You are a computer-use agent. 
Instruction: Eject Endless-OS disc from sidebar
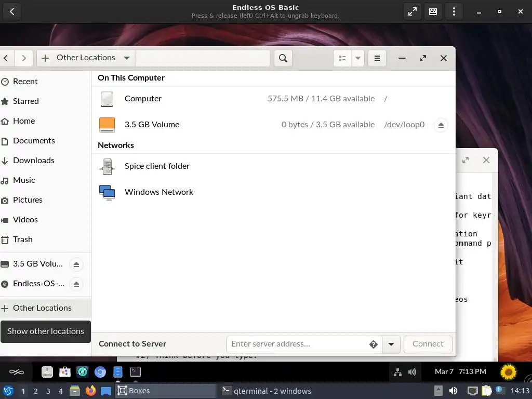[x=76, y=284]
